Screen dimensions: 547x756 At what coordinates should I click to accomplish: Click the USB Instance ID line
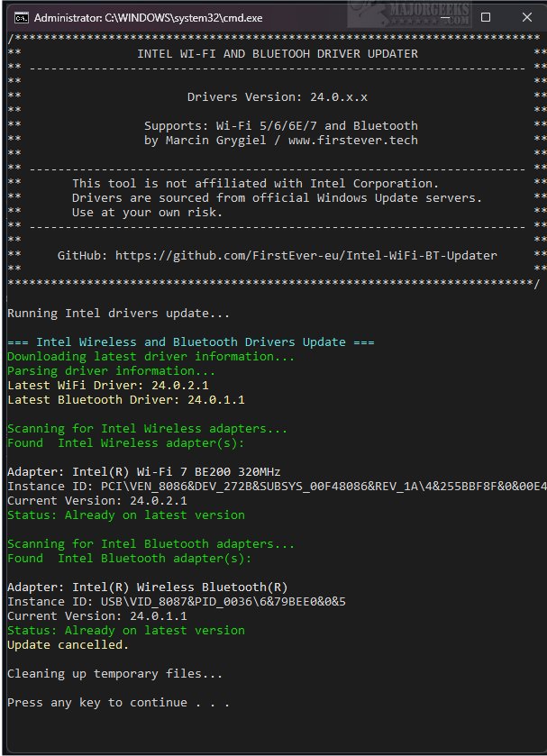[176, 602]
